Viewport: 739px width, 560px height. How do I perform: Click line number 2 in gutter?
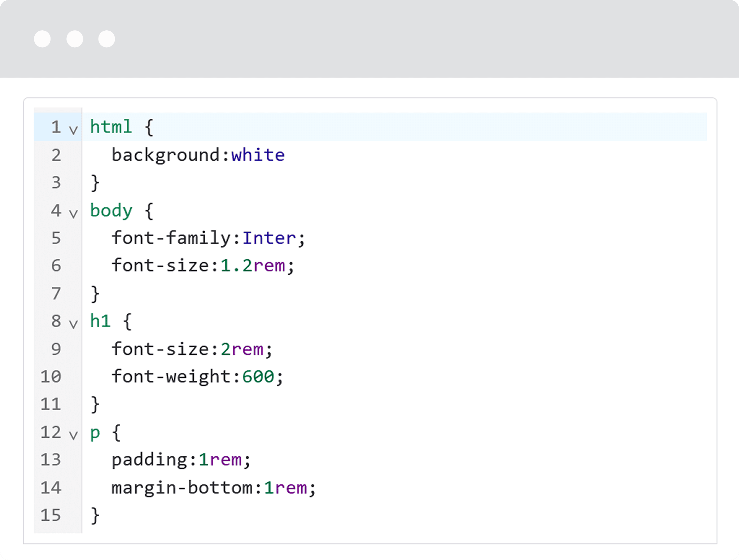coord(56,155)
